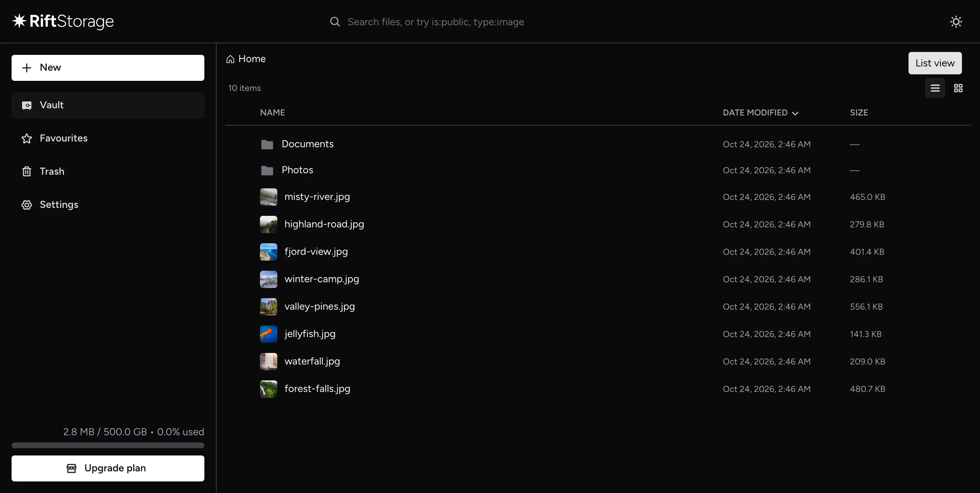
Task: Click the storefront icon in the Upgrade plan button
Action: (x=71, y=468)
